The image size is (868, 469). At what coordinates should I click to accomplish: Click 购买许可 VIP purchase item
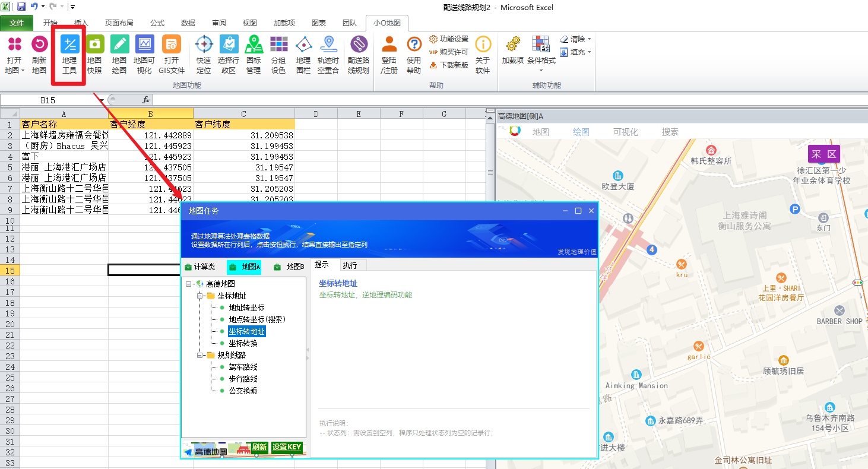[449, 52]
